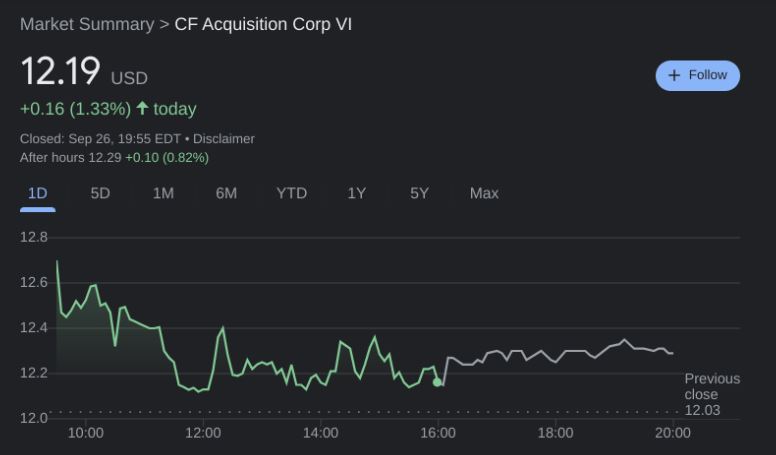Select the 1D time range tab

click(38, 193)
